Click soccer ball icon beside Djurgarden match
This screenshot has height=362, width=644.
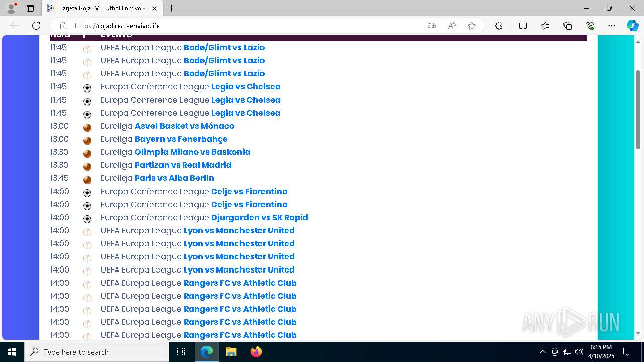coord(87,219)
